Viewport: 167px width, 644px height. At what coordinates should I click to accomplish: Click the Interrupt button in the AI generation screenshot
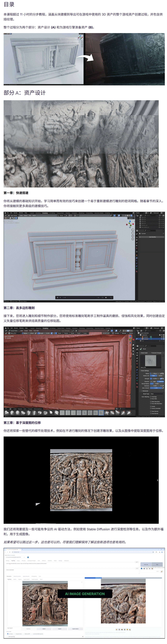146,565
